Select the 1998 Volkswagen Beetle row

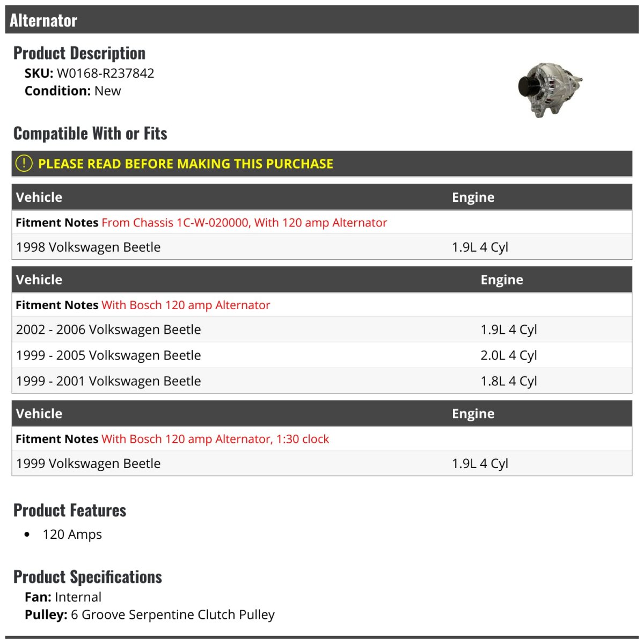tap(89, 247)
